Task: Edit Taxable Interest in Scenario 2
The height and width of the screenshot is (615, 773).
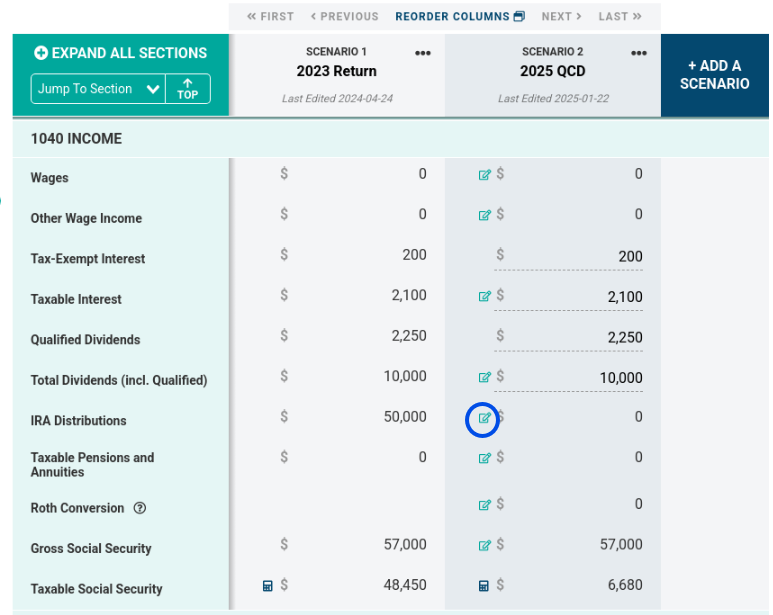Action: [x=485, y=296]
